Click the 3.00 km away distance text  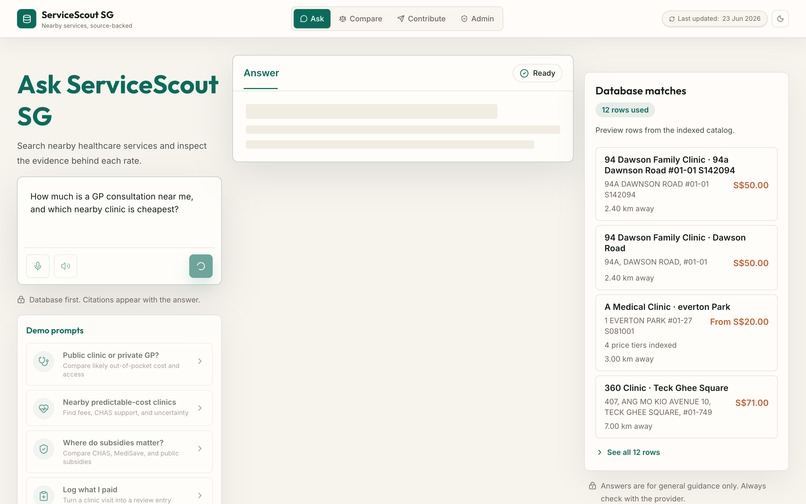pos(629,359)
